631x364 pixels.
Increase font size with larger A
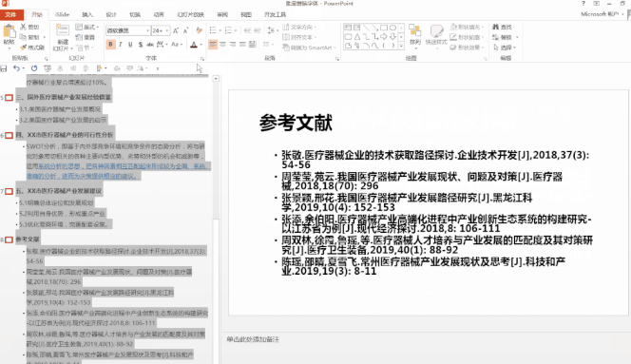(176, 30)
